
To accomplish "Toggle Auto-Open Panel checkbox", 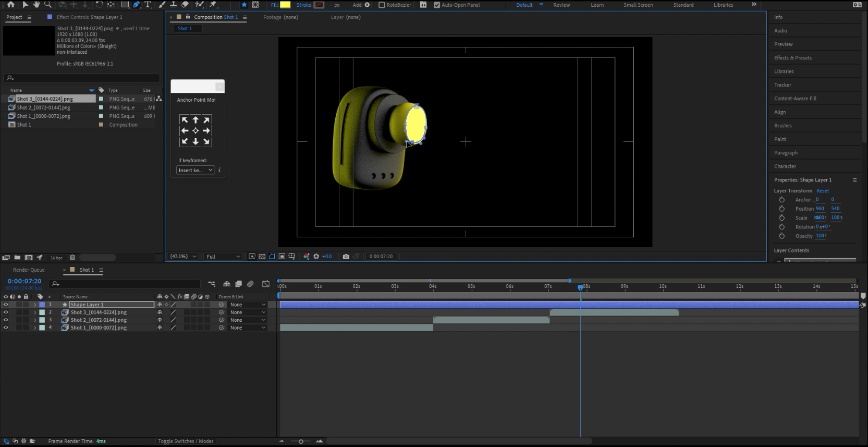I will [x=437, y=5].
